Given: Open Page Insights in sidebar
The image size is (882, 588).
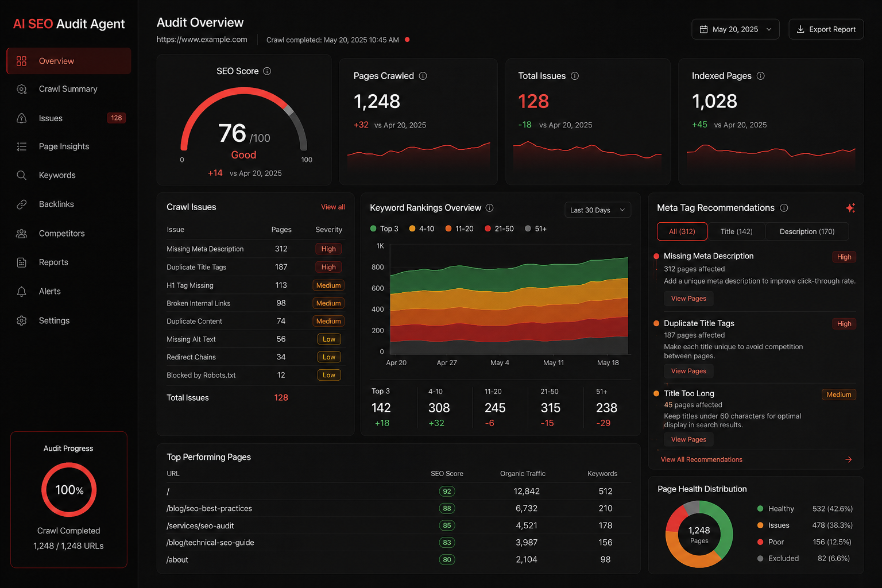Looking at the screenshot, I should (69, 146).
